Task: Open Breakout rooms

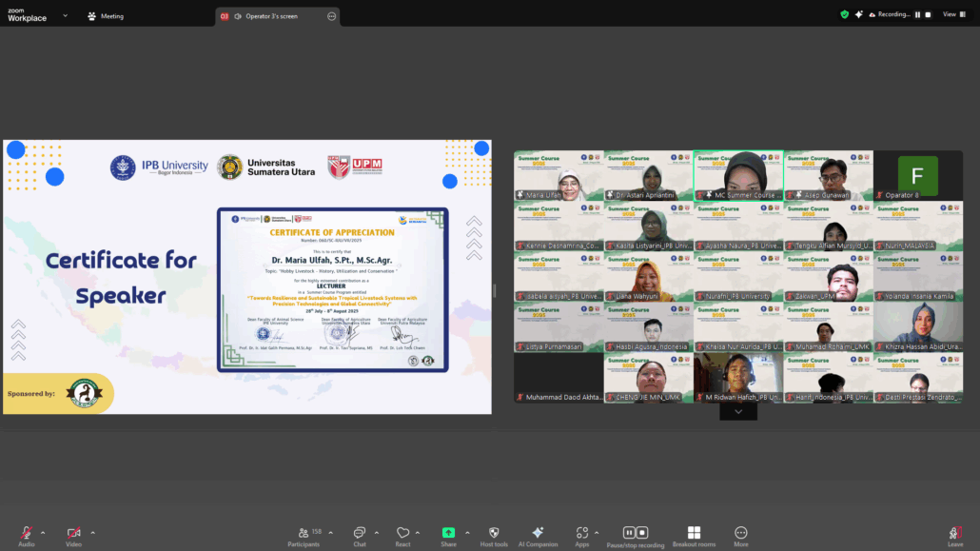Action: point(694,533)
